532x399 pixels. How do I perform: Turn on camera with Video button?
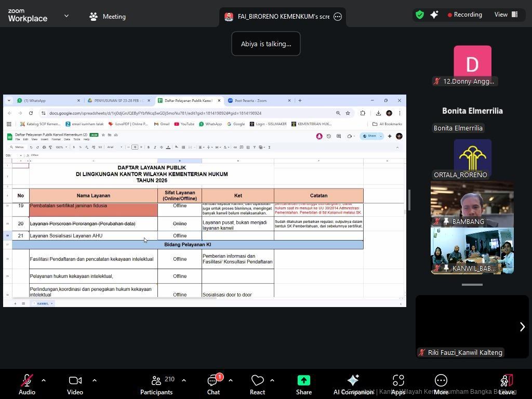pyautogui.click(x=75, y=385)
